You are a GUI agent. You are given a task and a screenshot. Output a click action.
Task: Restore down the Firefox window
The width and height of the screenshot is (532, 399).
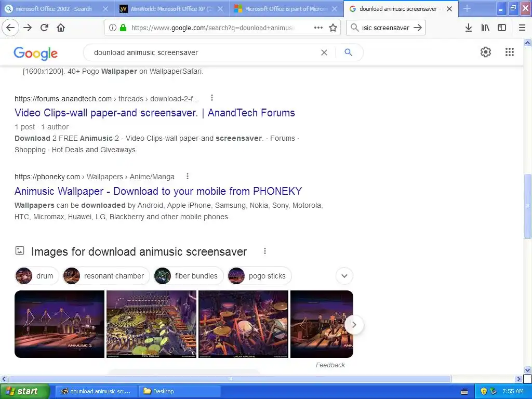point(513,8)
